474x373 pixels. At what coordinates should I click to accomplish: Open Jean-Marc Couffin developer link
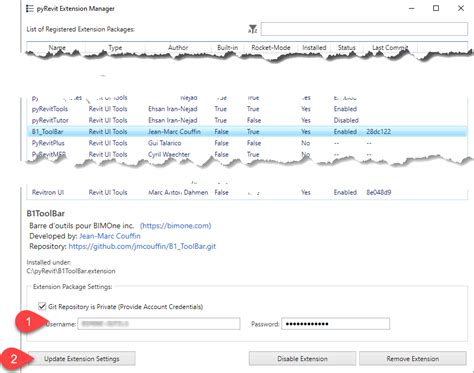click(x=110, y=236)
